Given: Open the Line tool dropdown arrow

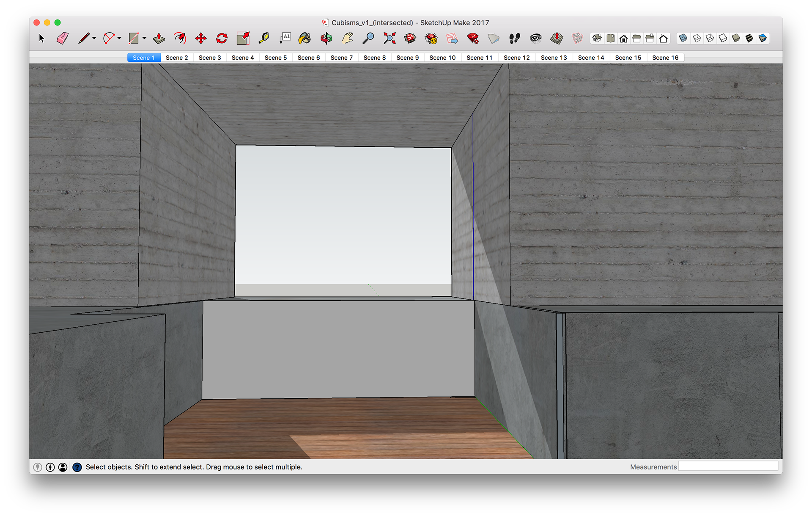Looking at the screenshot, I should [94, 39].
